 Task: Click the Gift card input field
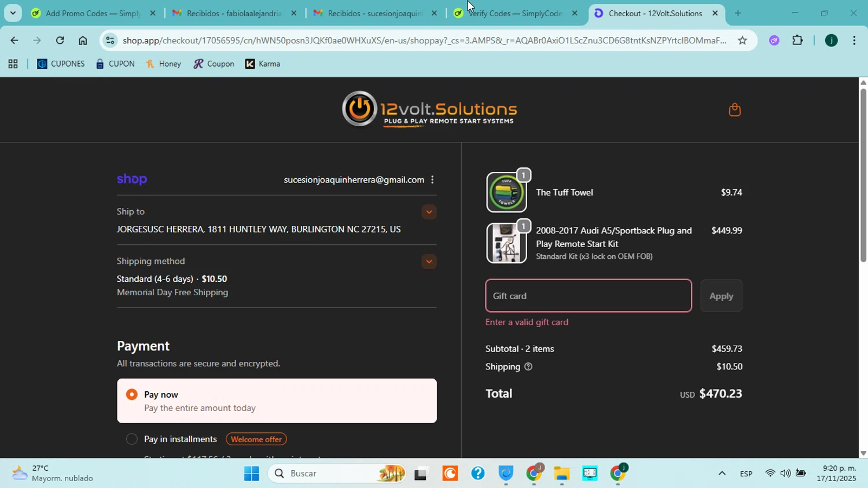tap(589, 296)
